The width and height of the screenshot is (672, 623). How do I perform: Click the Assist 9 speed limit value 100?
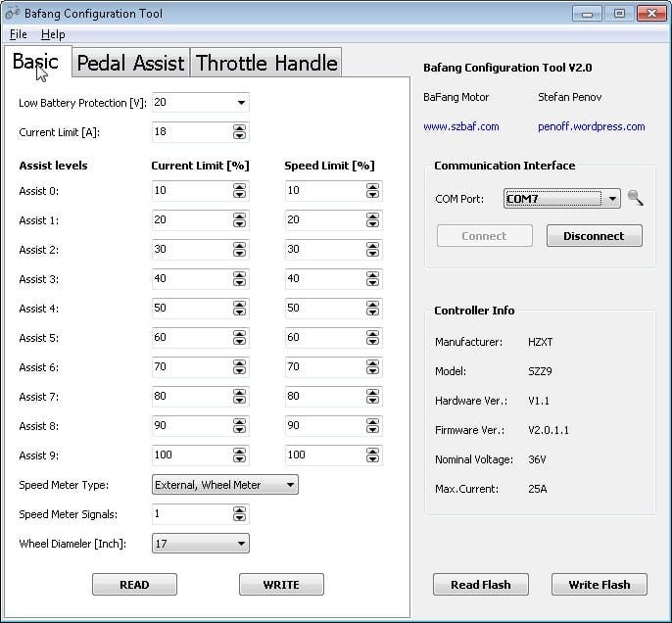coord(296,455)
